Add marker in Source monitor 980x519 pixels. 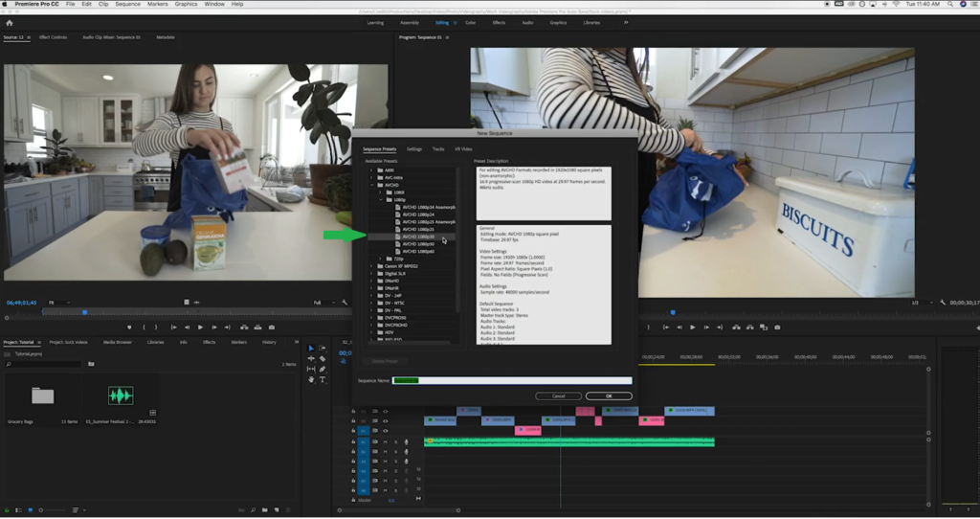pyautogui.click(x=129, y=327)
